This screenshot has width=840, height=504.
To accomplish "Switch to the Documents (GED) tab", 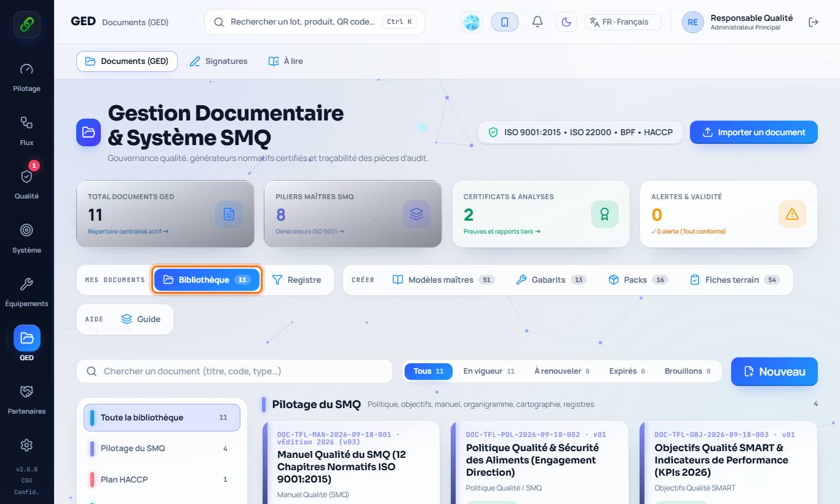I will [127, 61].
